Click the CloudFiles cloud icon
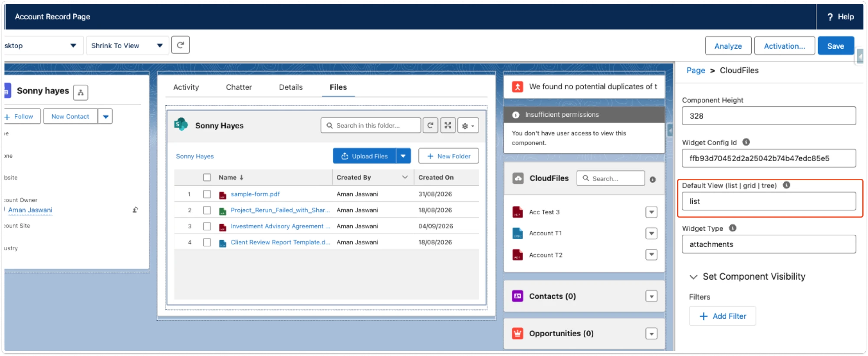The width and height of the screenshot is (868, 356). point(518,178)
